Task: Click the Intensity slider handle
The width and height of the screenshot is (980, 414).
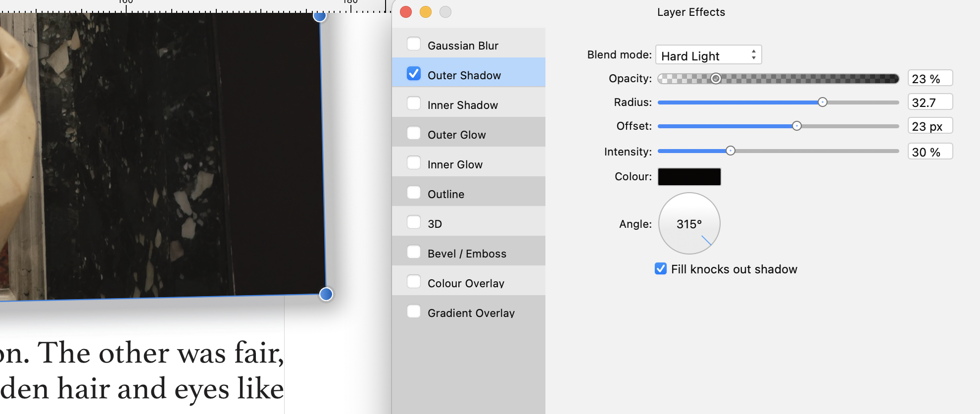Action: [x=731, y=151]
